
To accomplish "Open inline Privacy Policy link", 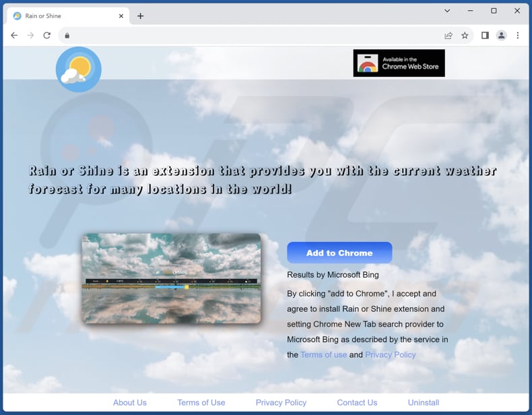I will coord(391,354).
